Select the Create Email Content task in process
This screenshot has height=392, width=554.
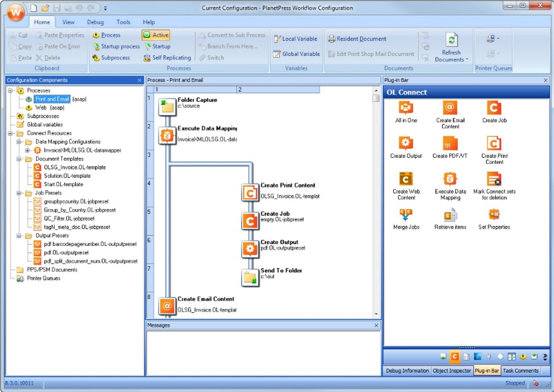coord(167,306)
